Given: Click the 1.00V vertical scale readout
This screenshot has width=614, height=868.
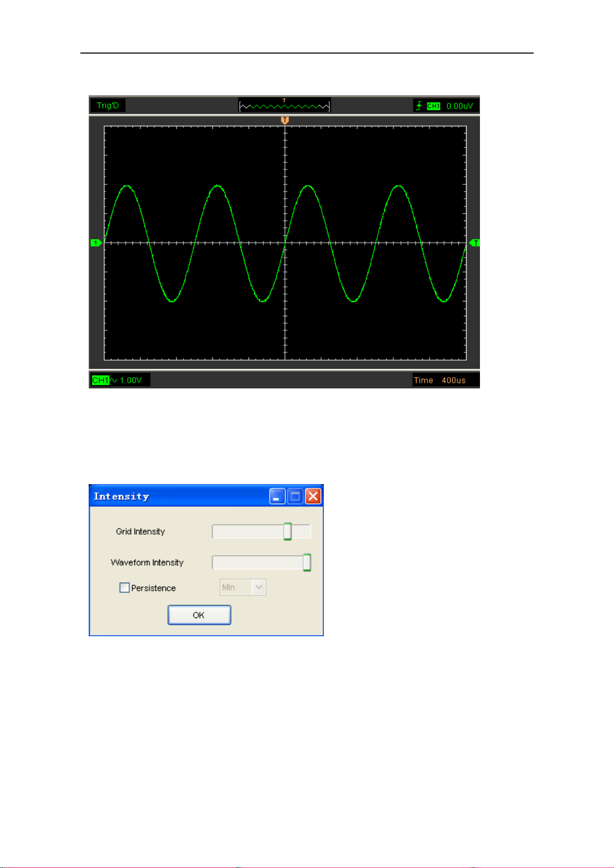Looking at the screenshot, I should click(131, 380).
